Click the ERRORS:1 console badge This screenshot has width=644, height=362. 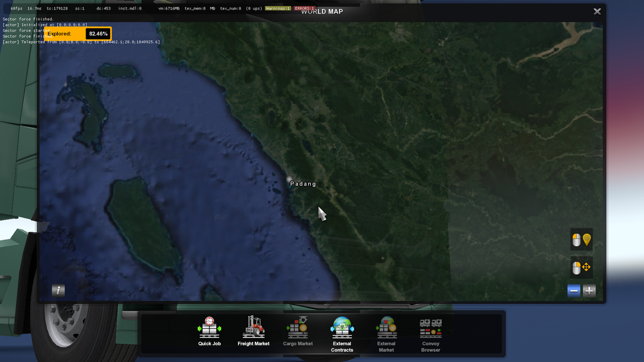point(304,9)
